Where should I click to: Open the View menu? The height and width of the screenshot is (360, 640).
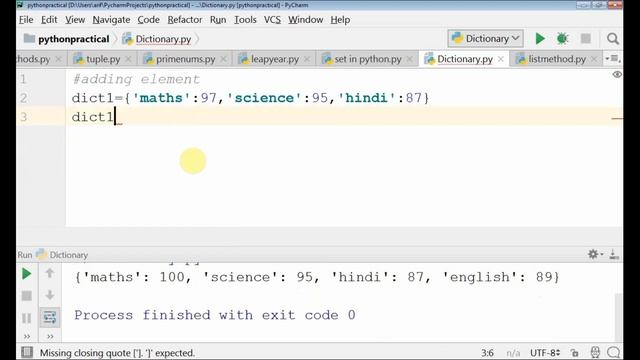point(75,20)
